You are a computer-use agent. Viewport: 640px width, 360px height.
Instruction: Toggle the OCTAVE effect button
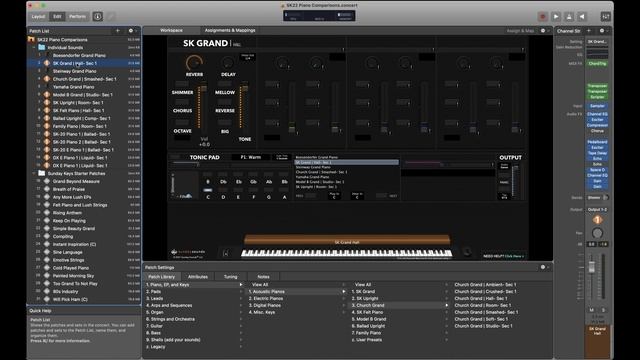(182, 122)
